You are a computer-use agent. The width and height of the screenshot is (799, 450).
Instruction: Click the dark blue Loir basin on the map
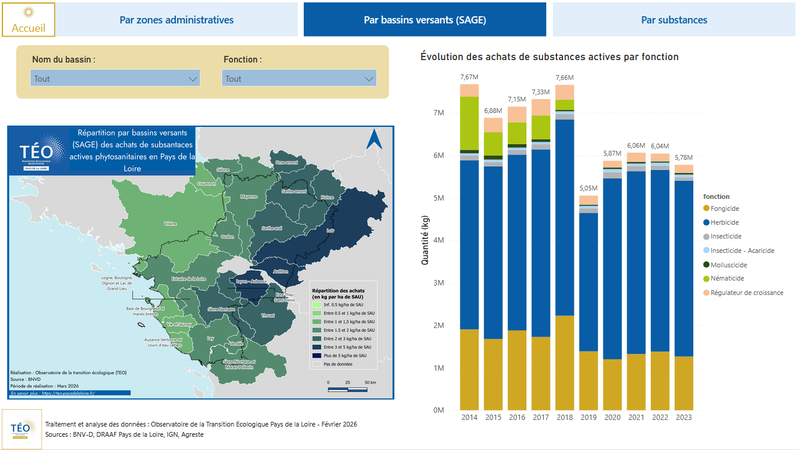(x=331, y=229)
